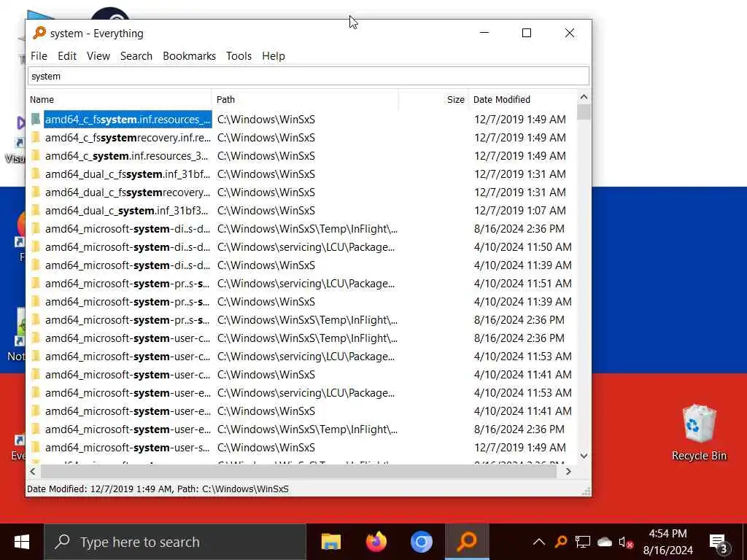747x560 pixels.
Task: Click the status bar Date Modified text
Action: point(158,489)
